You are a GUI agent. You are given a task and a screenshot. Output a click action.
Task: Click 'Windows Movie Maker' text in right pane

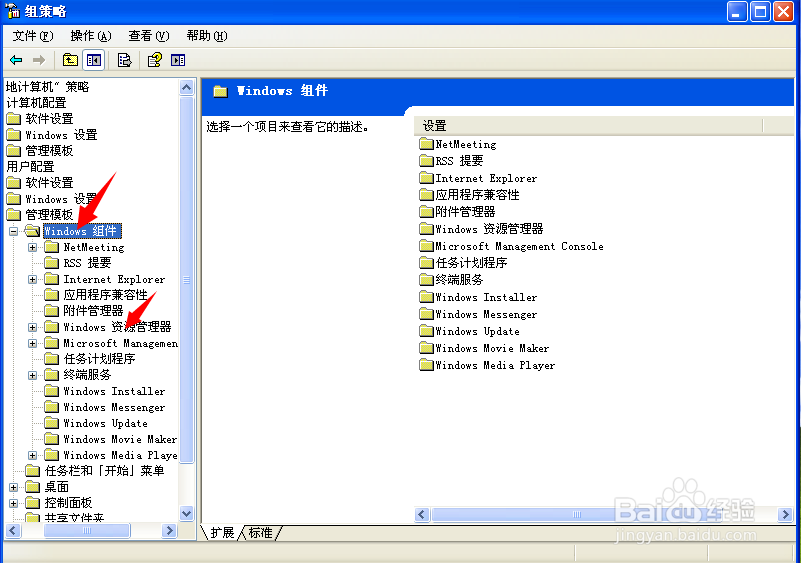point(492,348)
